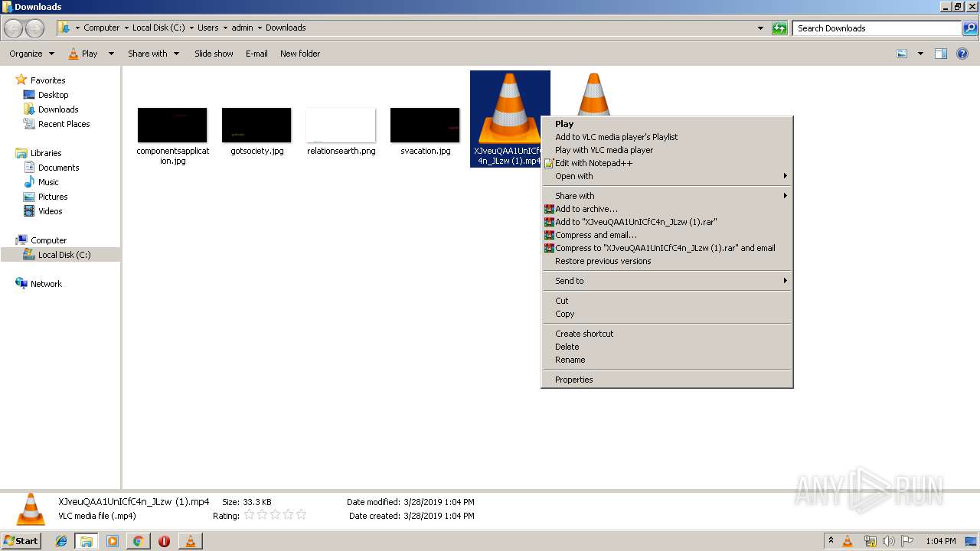
Task: Open the Music library
Action: click(x=48, y=182)
